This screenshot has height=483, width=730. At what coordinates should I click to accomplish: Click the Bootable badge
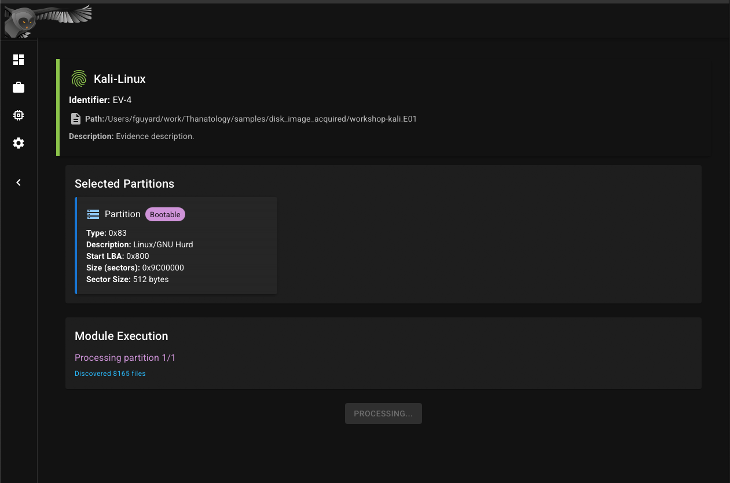click(165, 214)
